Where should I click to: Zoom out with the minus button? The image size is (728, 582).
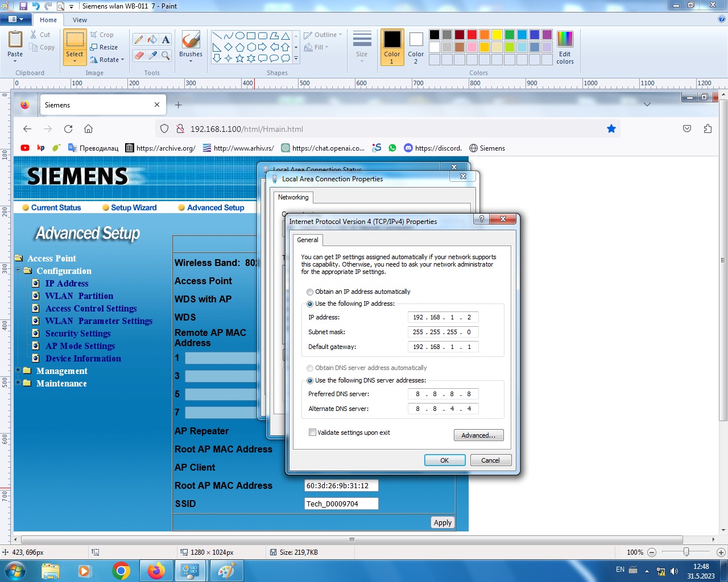point(652,552)
